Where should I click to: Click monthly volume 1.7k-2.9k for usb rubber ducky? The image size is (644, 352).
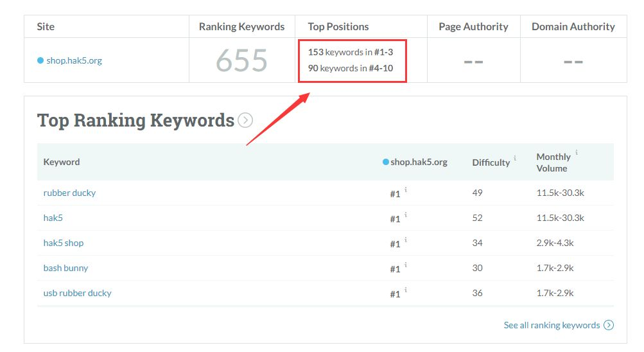pyautogui.click(x=555, y=293)
